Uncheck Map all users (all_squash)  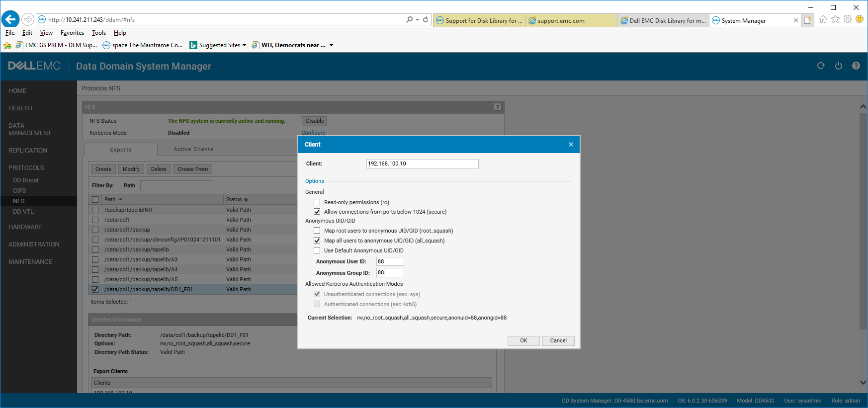point(317,241)
